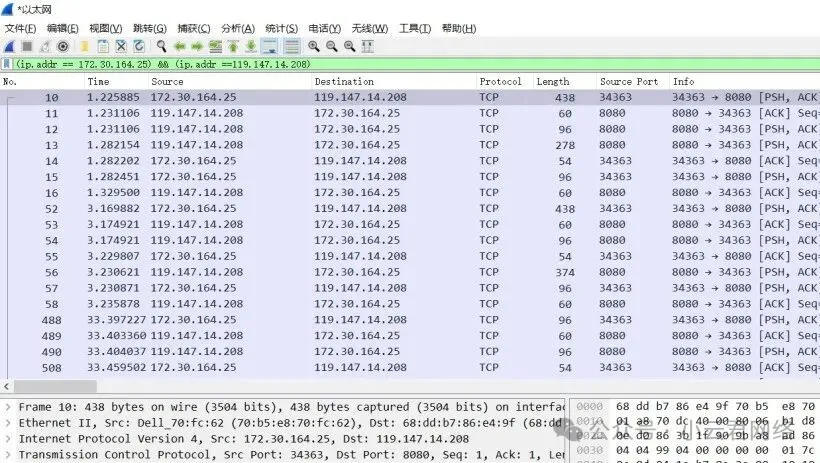
Task: Jump to the first packet icon
Action: pos(233,46)
